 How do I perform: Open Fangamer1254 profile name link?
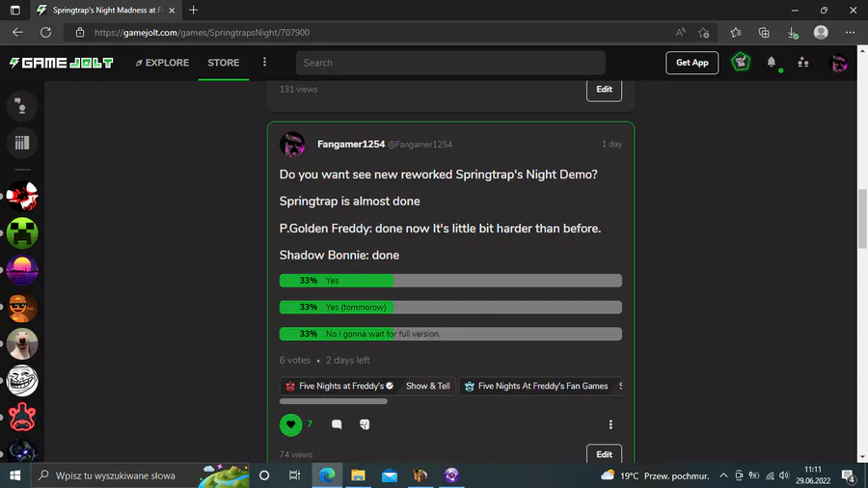coord(351,144)
